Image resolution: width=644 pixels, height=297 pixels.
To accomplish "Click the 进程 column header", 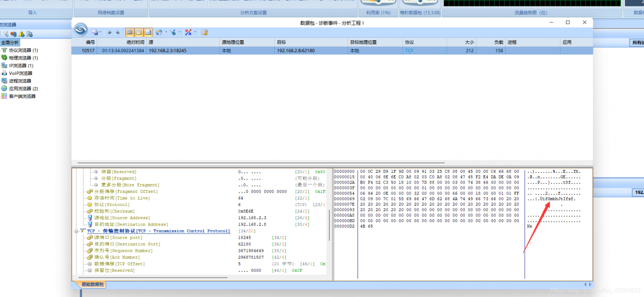I will pyautogui.click(x=533, y=42).
